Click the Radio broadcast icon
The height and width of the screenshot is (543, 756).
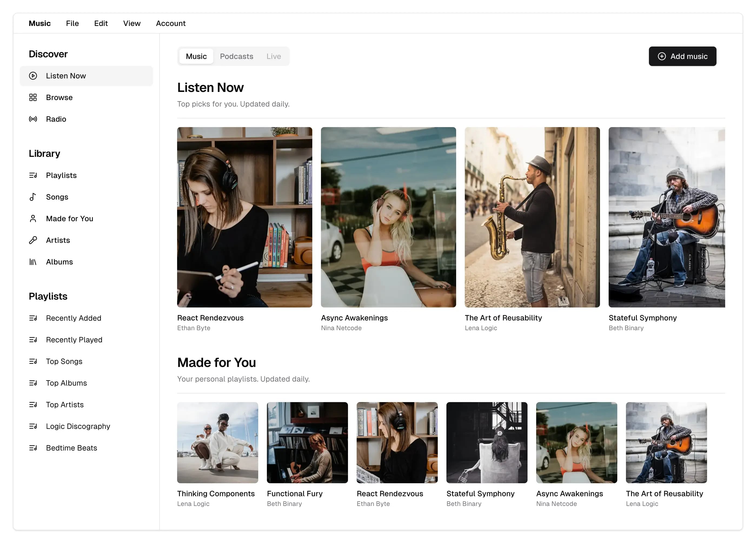coord(33,119)
